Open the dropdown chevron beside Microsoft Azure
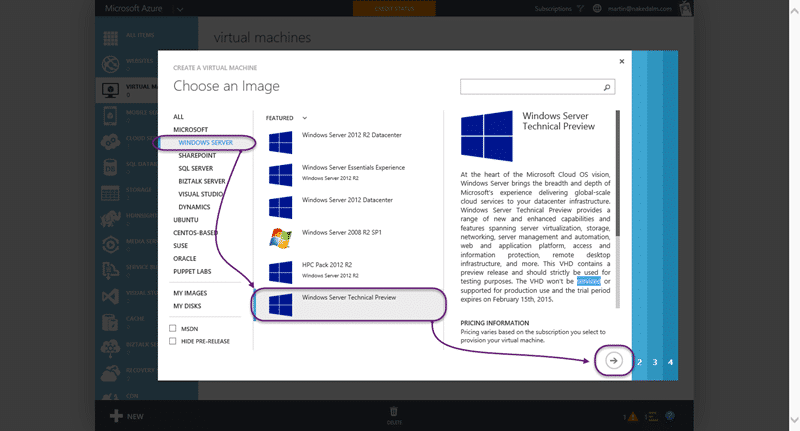 tap(180, 9)
